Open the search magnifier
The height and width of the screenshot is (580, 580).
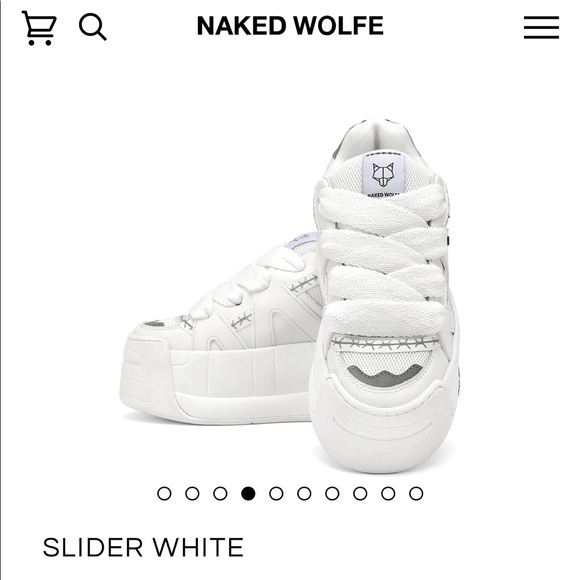point(92,27)
